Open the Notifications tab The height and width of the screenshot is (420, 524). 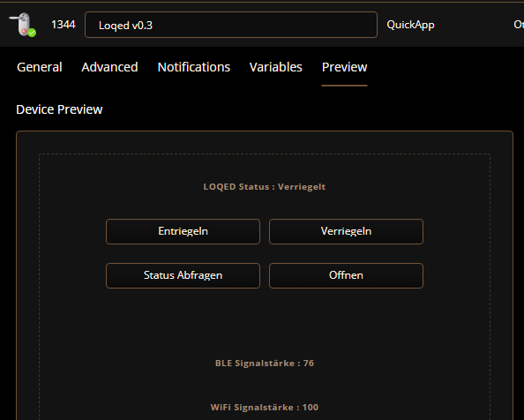(x=194, y=67)
